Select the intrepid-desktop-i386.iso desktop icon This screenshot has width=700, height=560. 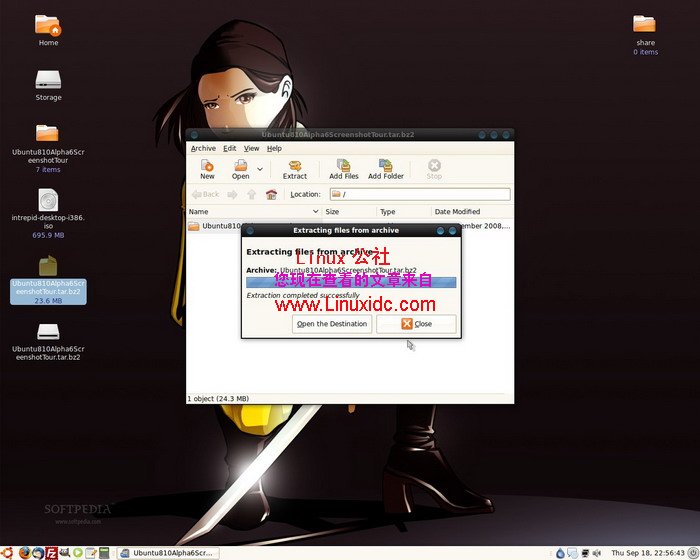pos(48,213)
